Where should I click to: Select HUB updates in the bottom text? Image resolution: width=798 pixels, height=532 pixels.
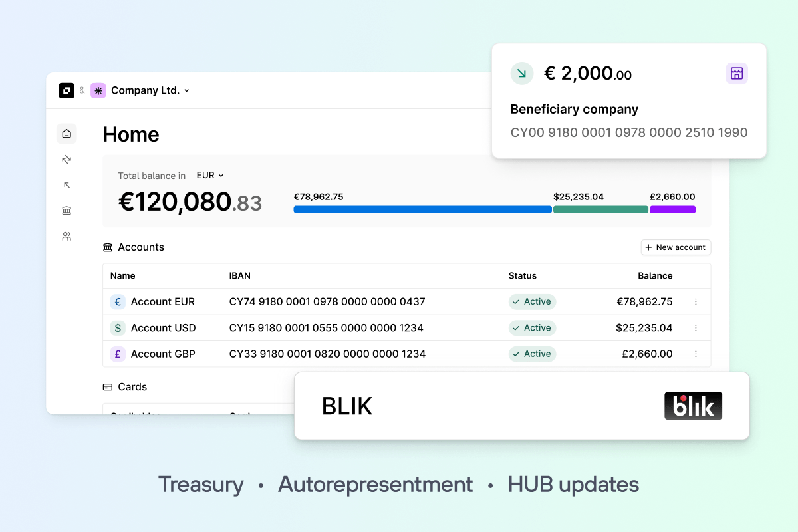point(573,484)
